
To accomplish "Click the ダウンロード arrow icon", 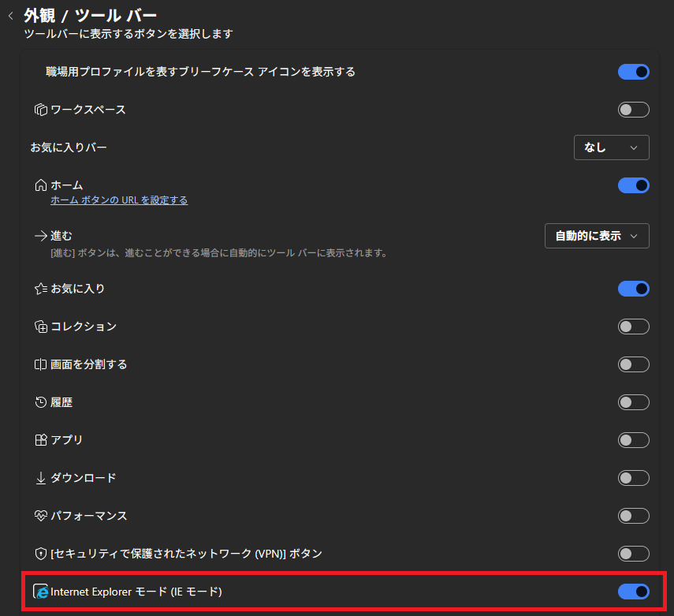I will 41,478.
